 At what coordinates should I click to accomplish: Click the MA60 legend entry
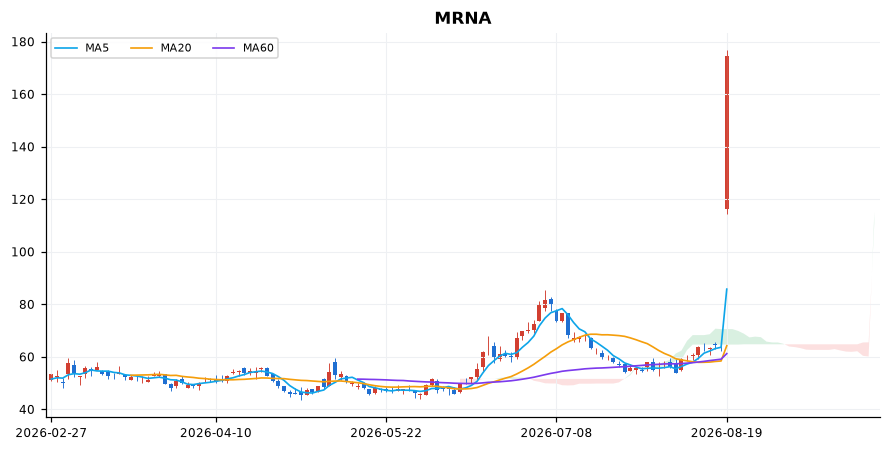click(243, 48)
